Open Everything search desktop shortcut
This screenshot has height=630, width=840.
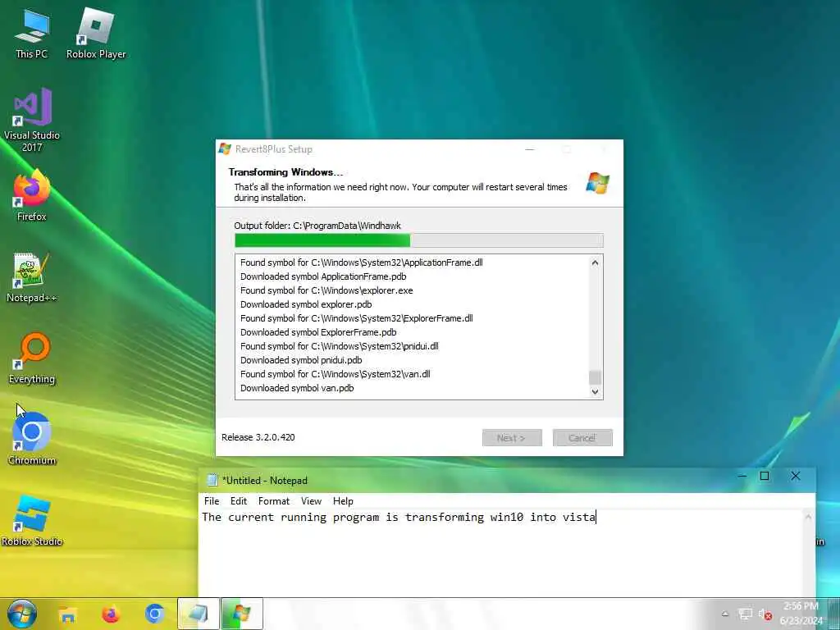(x=32, y=358)
